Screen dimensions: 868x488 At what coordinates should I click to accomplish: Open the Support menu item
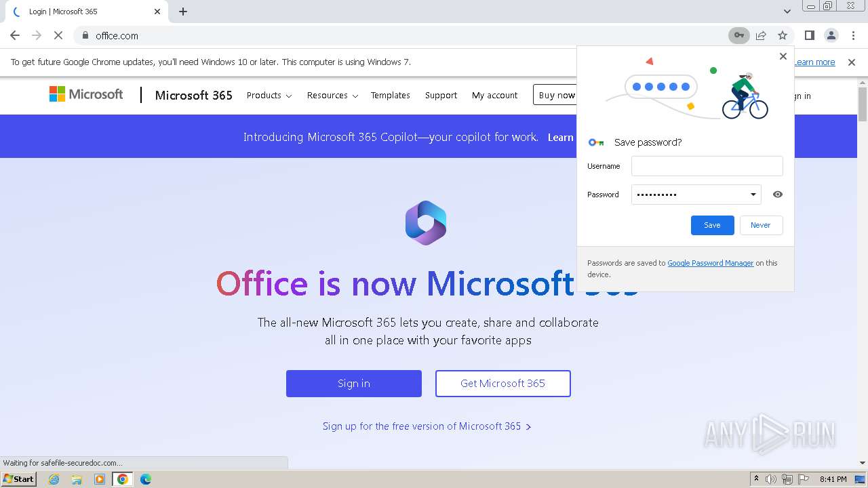pyautogui.click(x=441, y=96)
